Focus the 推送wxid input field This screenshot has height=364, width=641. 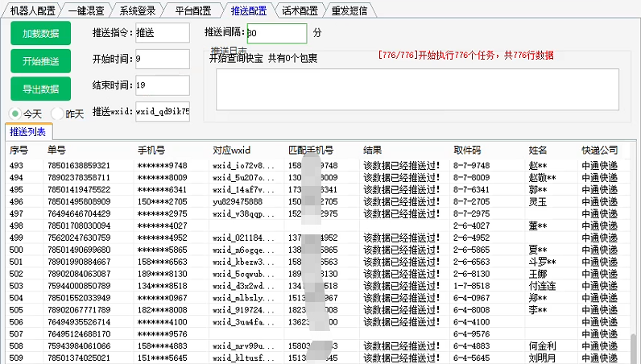tap(163, 111)
